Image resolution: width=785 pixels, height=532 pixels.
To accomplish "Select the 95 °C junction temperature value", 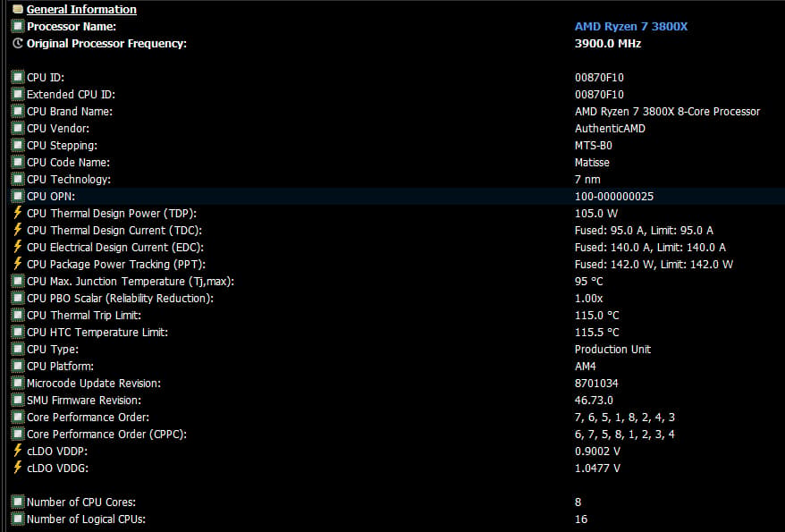I will (588, 282).
